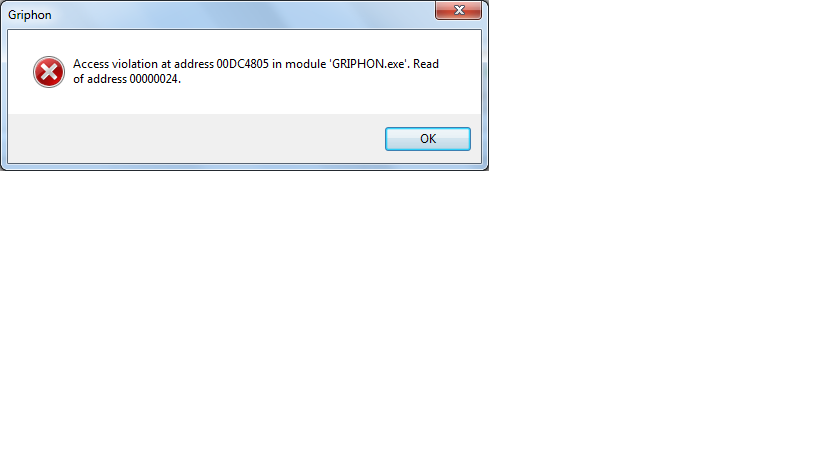Click the address 00DC4805 in message
Screen dimensions: 819x460
[x=242, y=64]
